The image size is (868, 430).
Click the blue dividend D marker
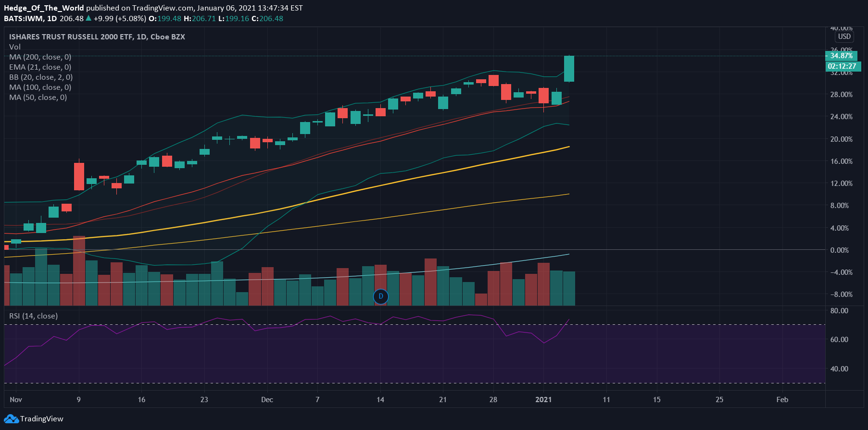381,296
